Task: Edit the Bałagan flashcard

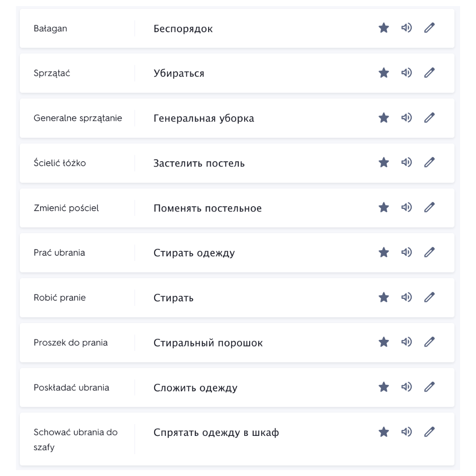Action: pos(429,28)
